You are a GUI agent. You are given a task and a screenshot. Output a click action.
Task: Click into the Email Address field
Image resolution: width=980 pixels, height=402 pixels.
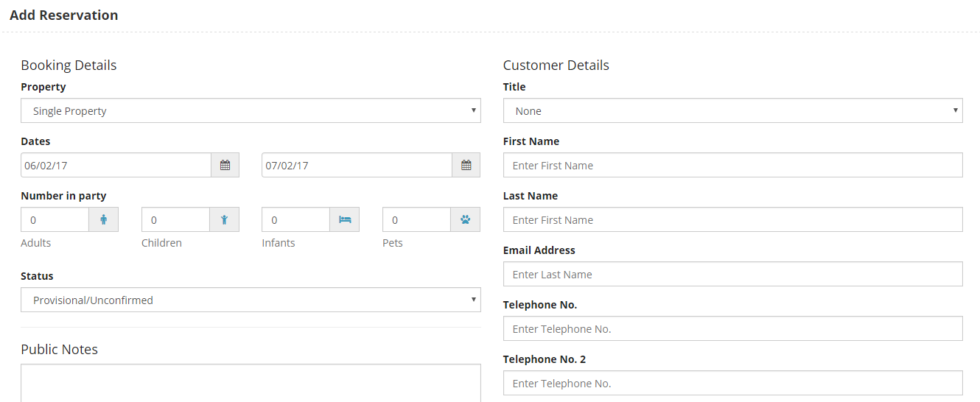click(x=732, y=274)
